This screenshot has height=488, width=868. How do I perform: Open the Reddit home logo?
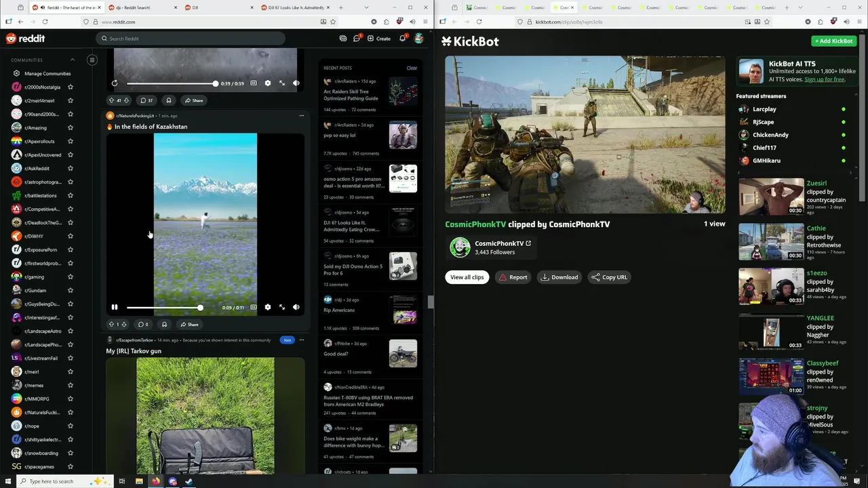[x=25, y=39]
